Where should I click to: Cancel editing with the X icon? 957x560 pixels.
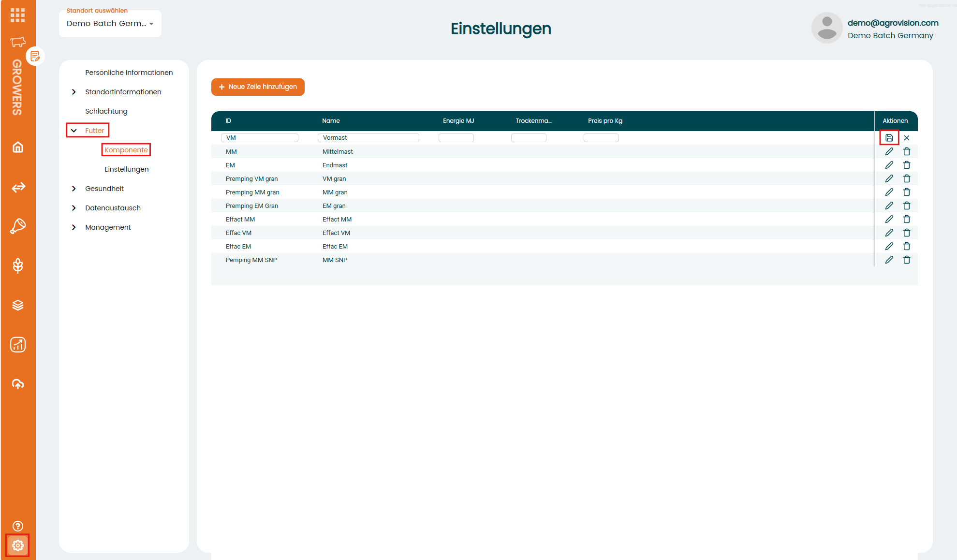coord(907,138)
